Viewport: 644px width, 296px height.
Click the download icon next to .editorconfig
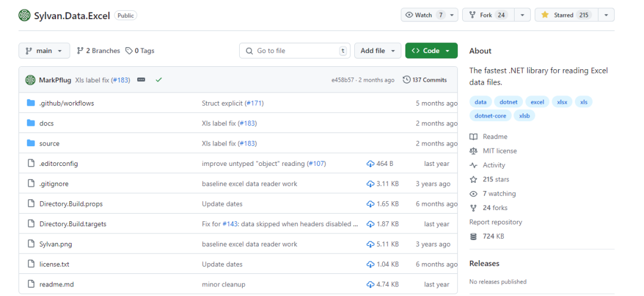(x=370, y=164)
